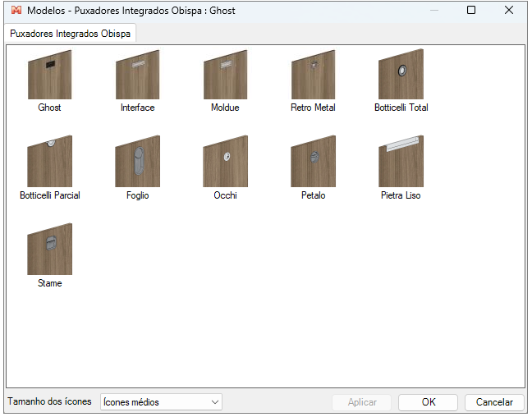Close the Modelos dialog window
532x417 pixels.
coord(509,10)
